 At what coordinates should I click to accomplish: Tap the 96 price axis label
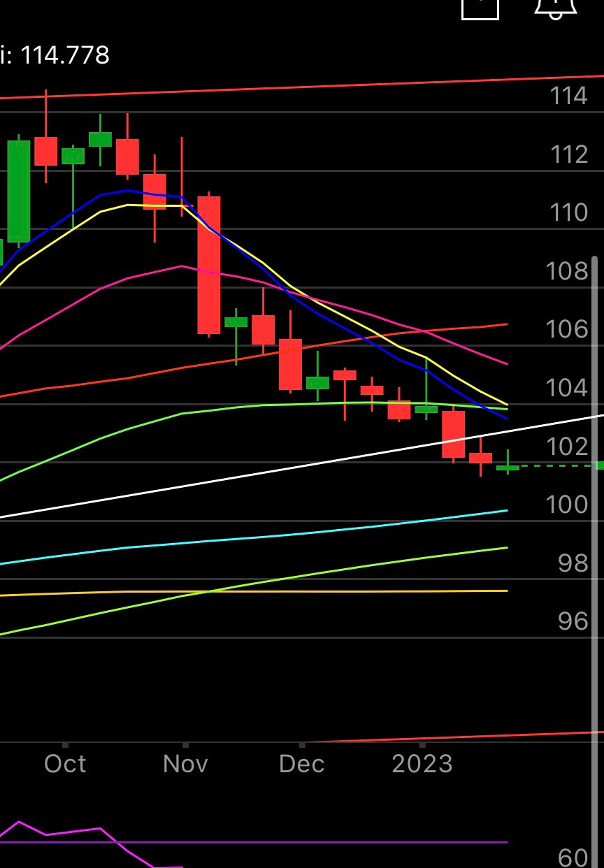click(573, 621)
